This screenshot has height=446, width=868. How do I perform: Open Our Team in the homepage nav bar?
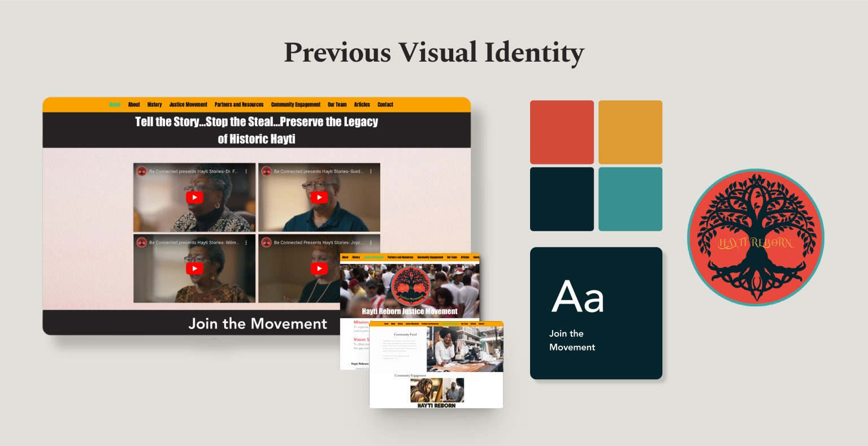click(x=337, y=105)
